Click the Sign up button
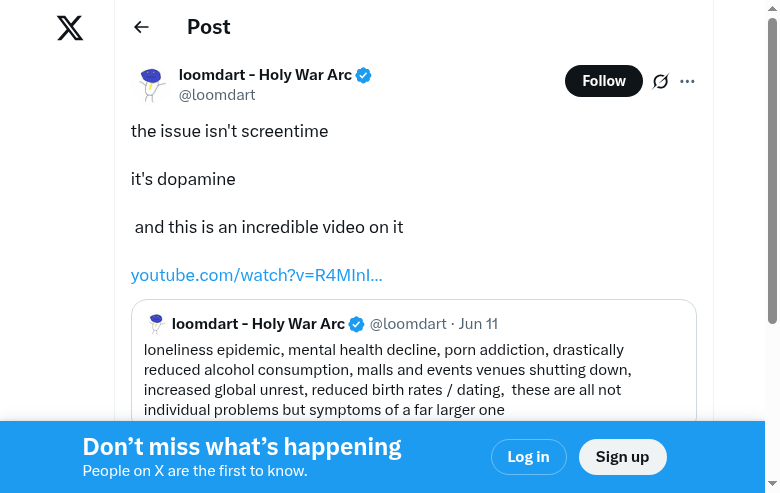780x493 pixels. coord(622,457)
